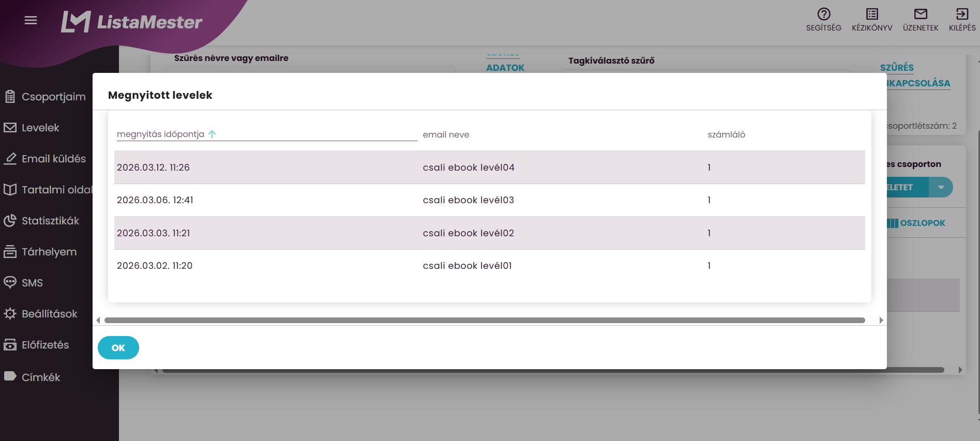Select the row "csali ebook levél01"
Screen dimensions: 980x441
pos(489,266)
